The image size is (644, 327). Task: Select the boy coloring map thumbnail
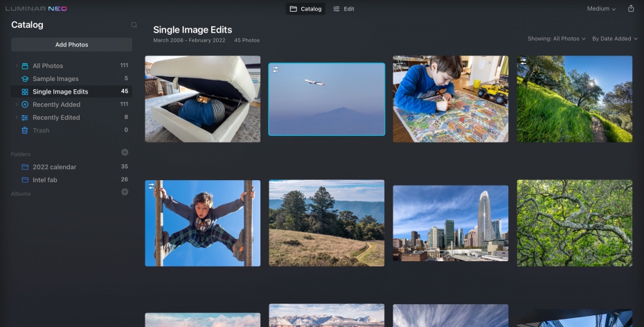451,99
